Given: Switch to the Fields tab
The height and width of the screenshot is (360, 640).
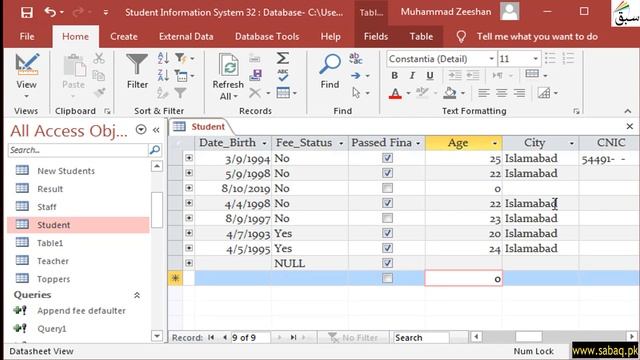Looking at the screenshot, I should [376, 37].
